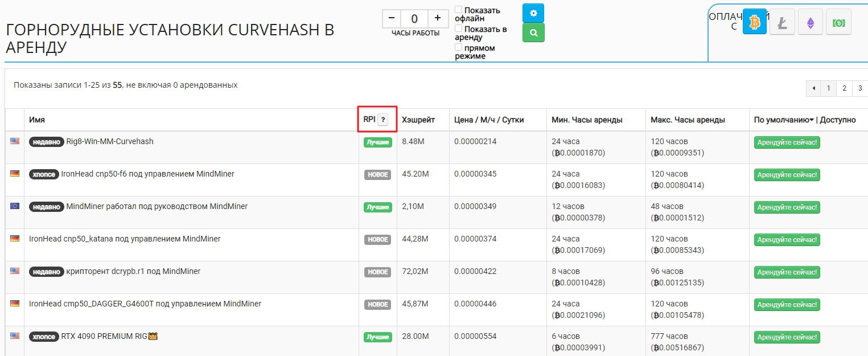Select Bitcoin Cash payment icon
Viewport: 868px width, 356px height.
(x=838, y=23)
